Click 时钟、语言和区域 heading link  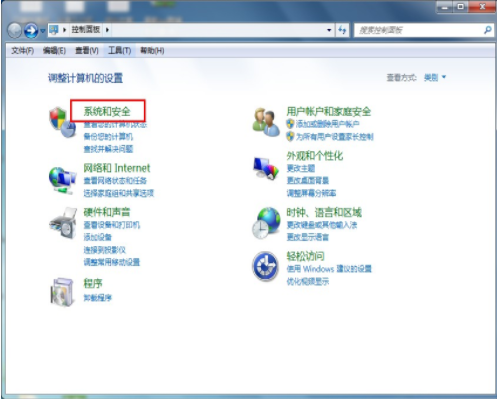click(x=324, y=212)
